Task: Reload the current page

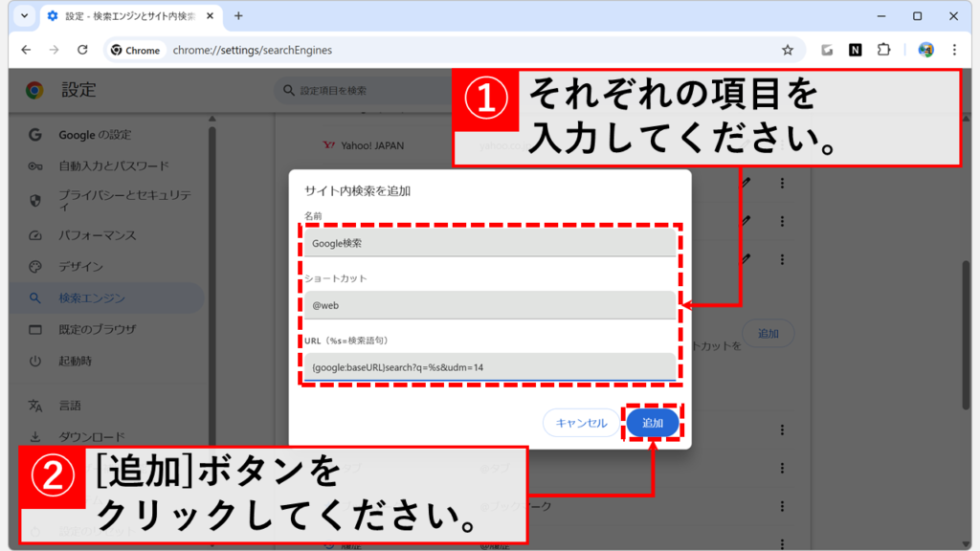Action: (x=82, y=50)
